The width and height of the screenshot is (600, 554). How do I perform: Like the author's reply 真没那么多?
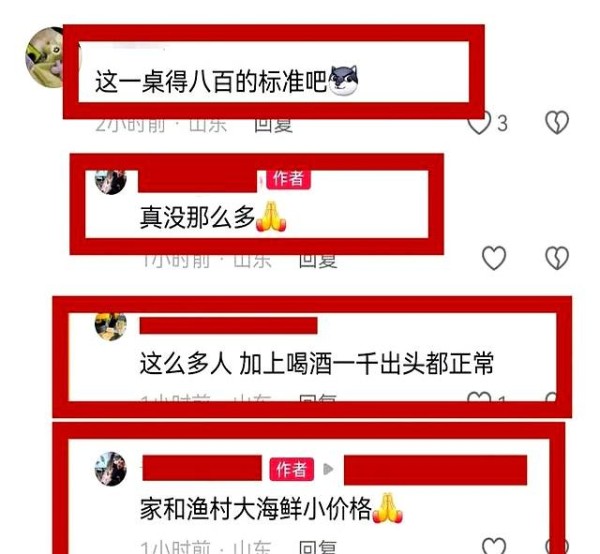pyautogui.click(x=494, y=257)
